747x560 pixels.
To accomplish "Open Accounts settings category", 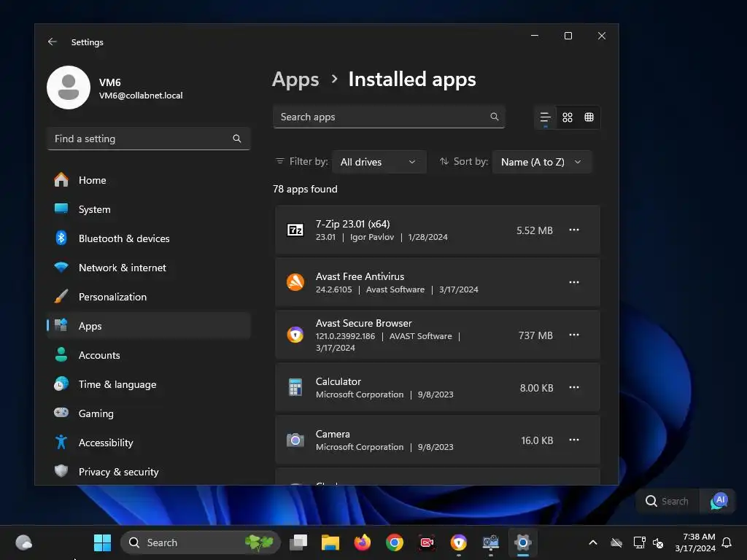I will [x=149, y=355].
